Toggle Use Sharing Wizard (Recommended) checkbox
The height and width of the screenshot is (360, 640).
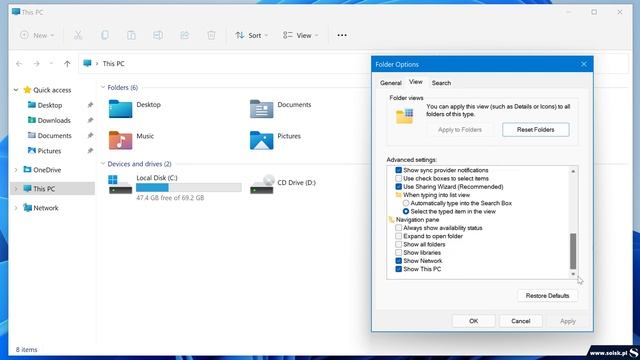(x=398, y=187)
